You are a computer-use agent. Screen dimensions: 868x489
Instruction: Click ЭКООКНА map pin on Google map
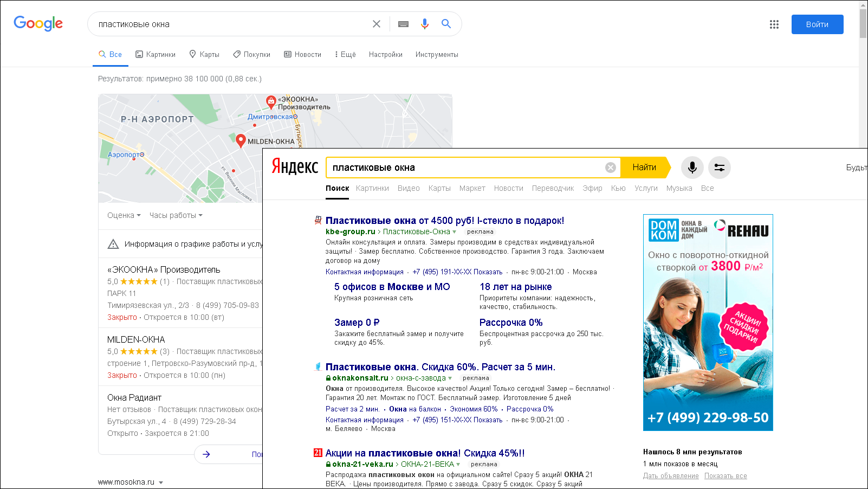click(x=271, y=101)
